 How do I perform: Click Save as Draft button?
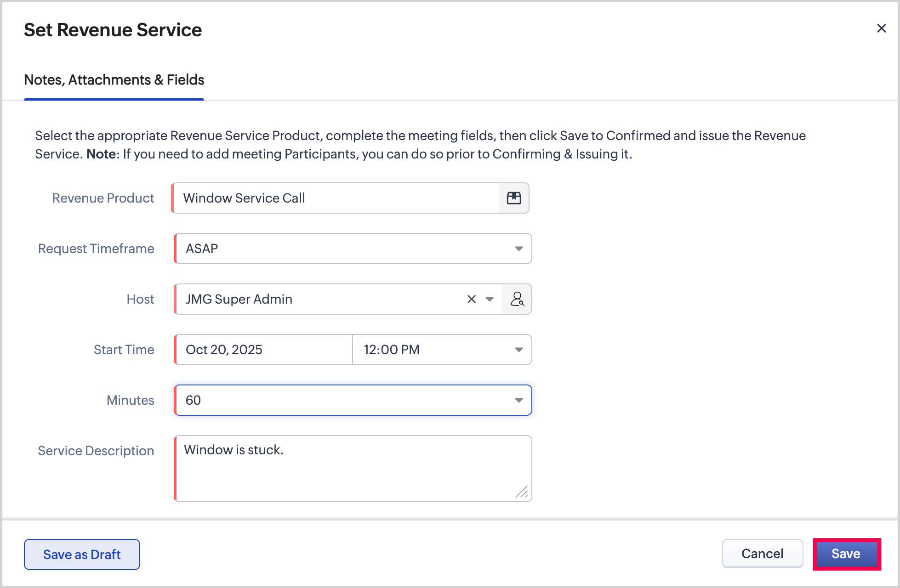point(82,554)
